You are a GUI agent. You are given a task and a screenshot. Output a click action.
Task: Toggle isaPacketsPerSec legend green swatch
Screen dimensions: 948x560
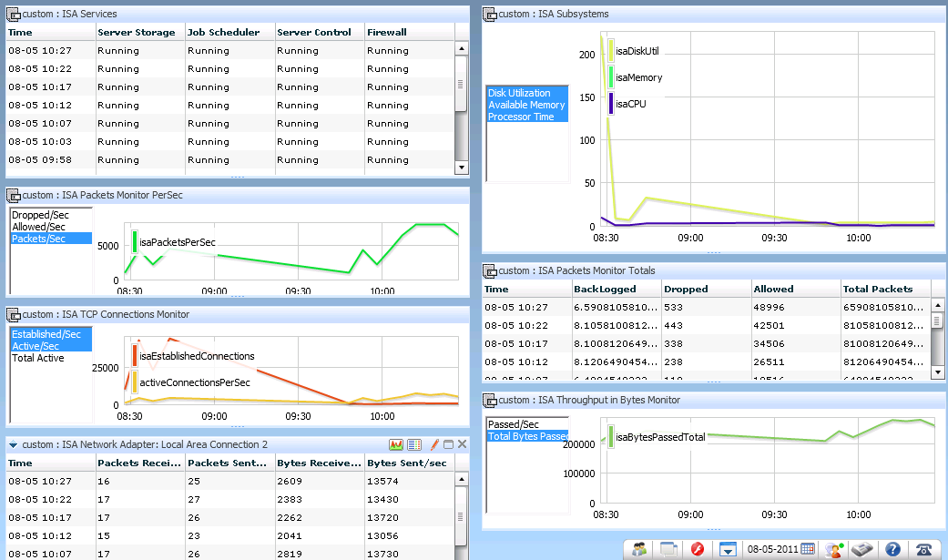135,242
